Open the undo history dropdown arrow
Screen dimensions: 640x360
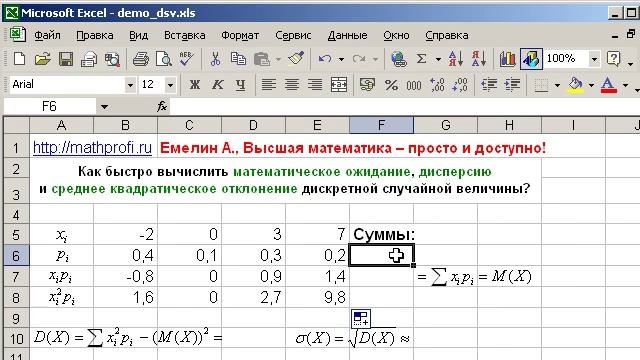pos(341,59)
